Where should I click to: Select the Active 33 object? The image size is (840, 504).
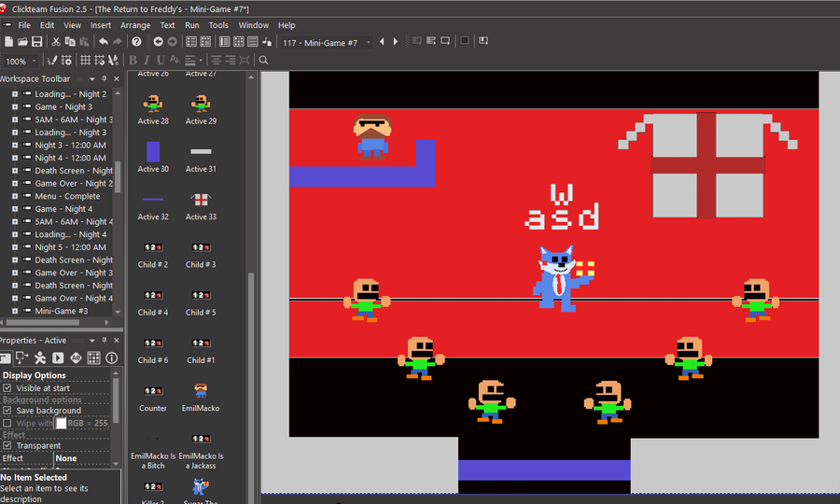point(201,206)
